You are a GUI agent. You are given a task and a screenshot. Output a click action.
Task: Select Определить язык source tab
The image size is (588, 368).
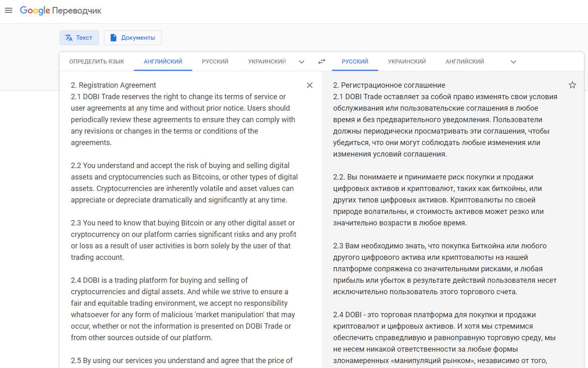pyautogui.click(x=97, y=61)
